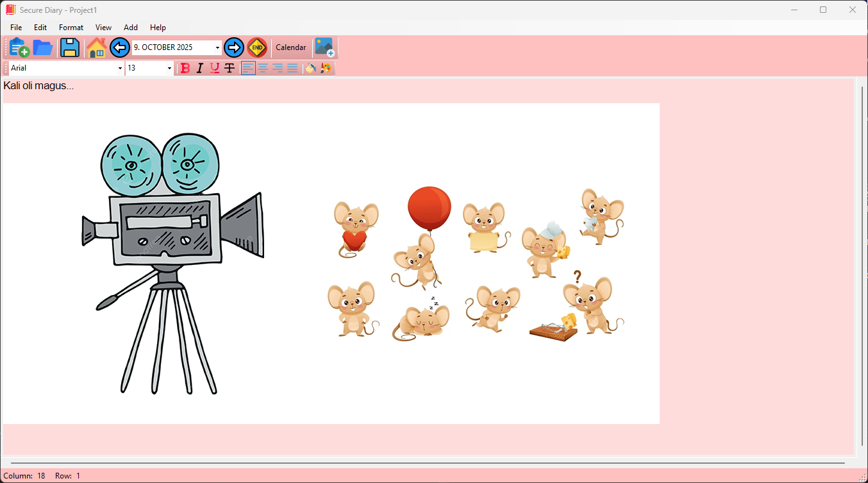The width and height of the screenshot is (868, 483).
Task: Open the color palette icon
Action: click(x=326, y=68)
